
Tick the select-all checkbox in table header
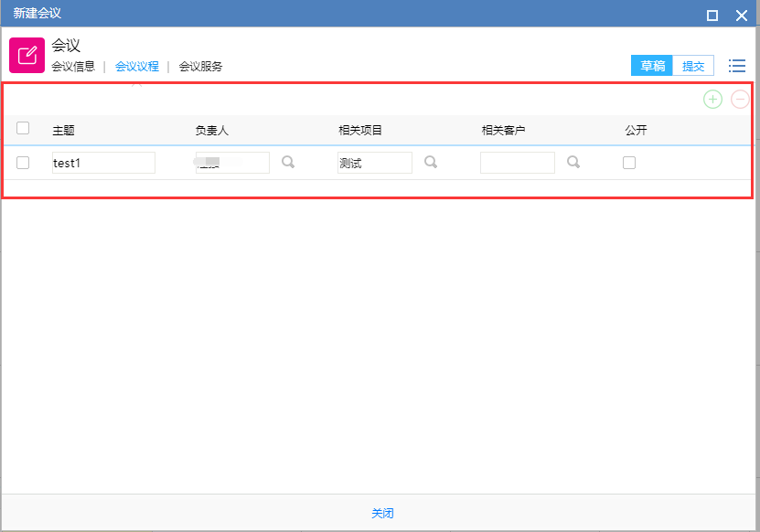coord(23,129)
